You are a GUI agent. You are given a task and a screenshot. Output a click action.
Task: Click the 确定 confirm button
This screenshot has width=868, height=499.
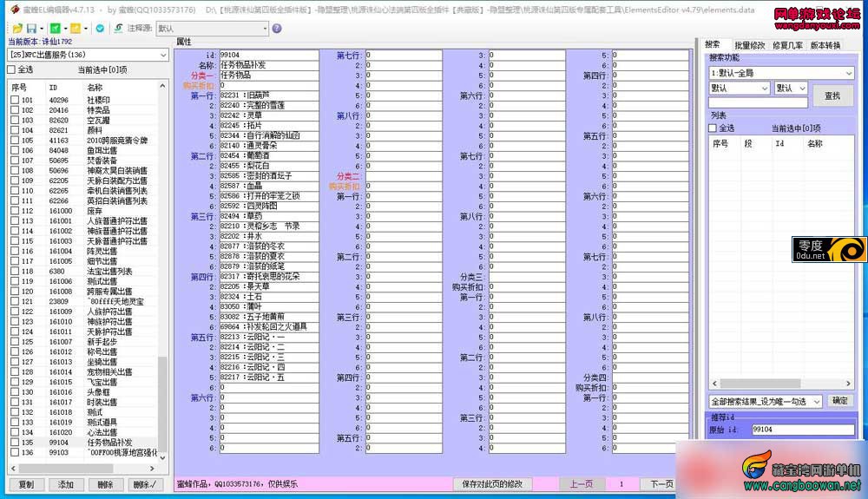tap(839, 401)
